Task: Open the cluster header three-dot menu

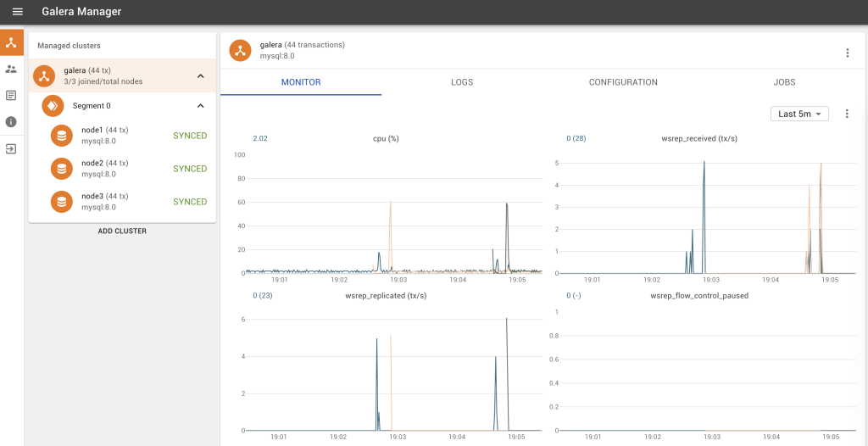Action: [847, 53]
